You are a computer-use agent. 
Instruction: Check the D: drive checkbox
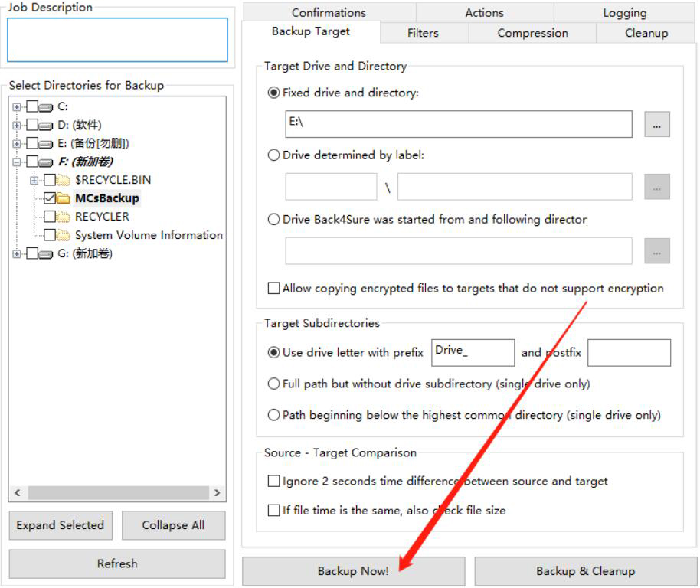pos(32,125)
